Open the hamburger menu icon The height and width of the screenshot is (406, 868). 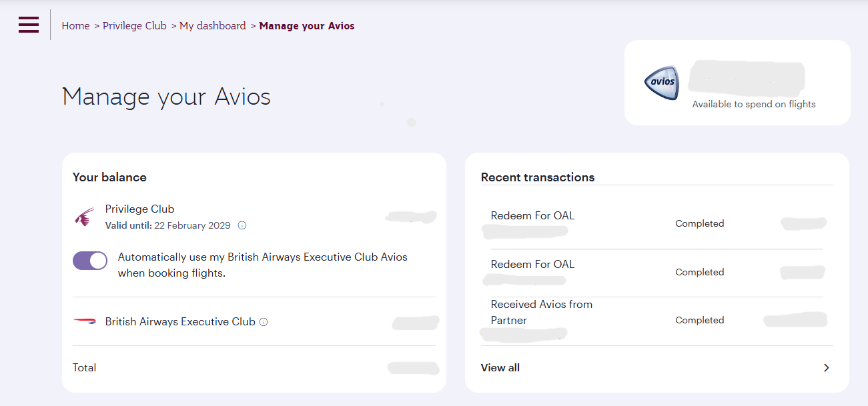pyautogui.click(x=29, y=25)
